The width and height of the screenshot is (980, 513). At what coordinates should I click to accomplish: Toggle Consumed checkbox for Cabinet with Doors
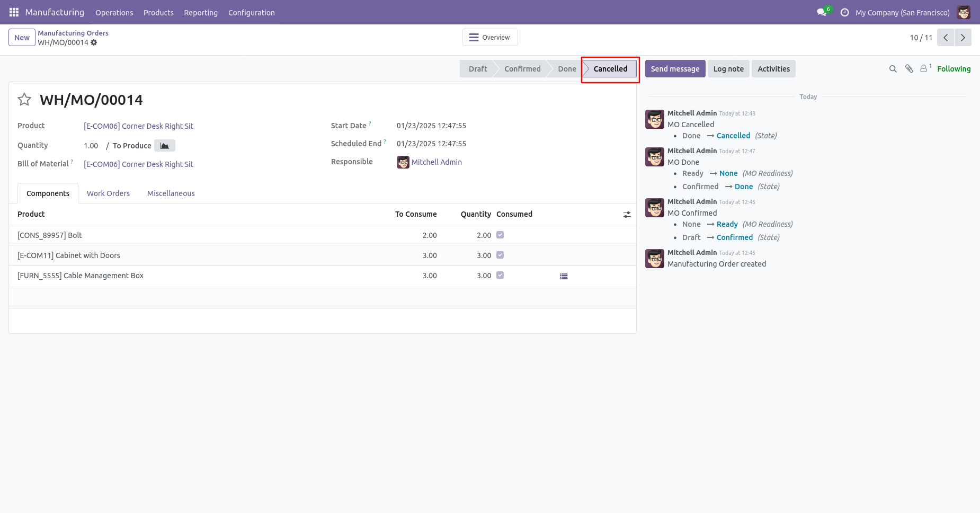500,255
